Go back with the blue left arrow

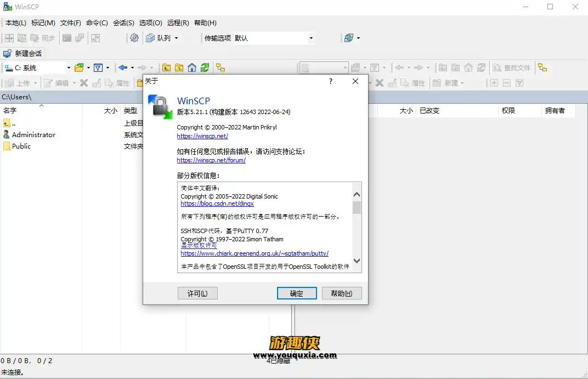tap(123, 67)
